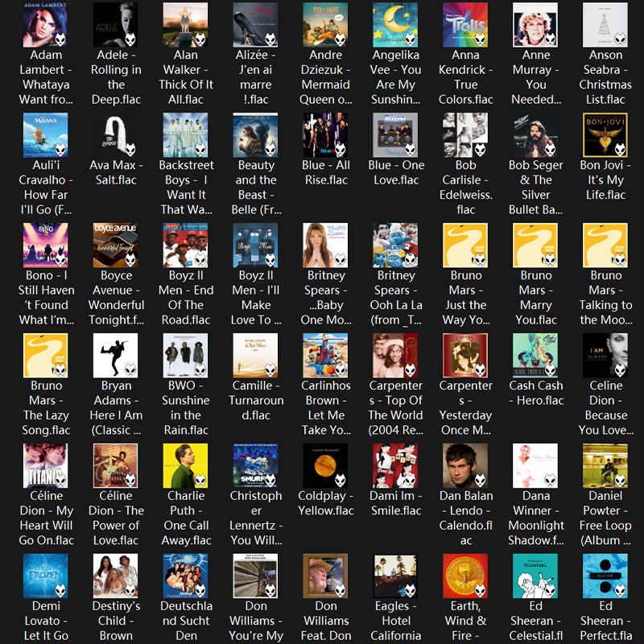This screenshot has height=644, width=644.
Task: Select Bob Seger & The Silver Bullet Band icon
Action: tap(535, 135)
